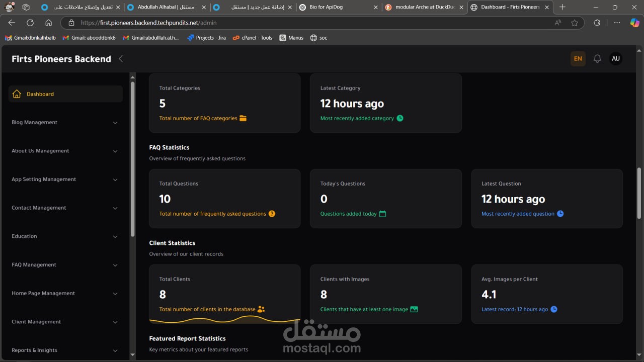Close the Bio for ApiDog tab
The image size is (644, 362).
click(376, 7)
